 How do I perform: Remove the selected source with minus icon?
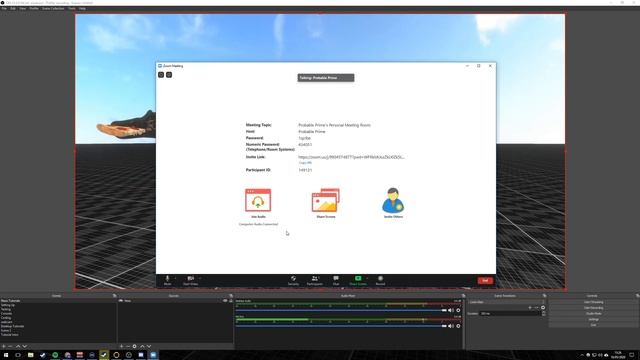128,346
